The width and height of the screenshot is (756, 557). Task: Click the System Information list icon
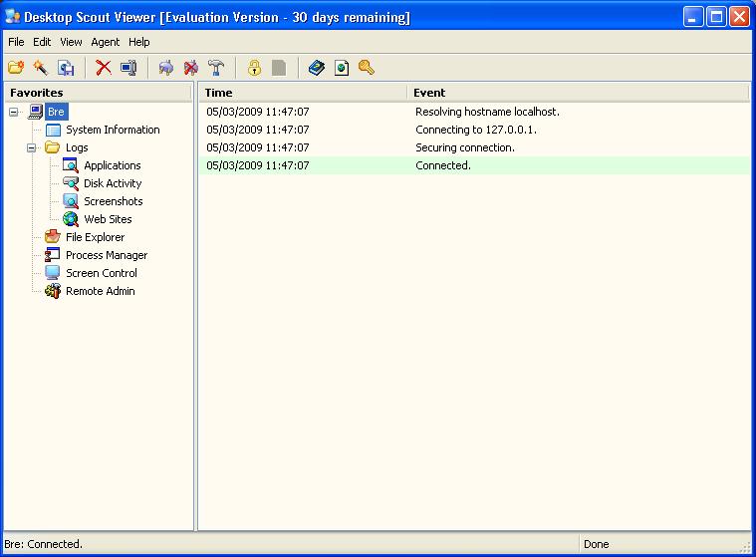pyautogui.click(x=53, y=130)
